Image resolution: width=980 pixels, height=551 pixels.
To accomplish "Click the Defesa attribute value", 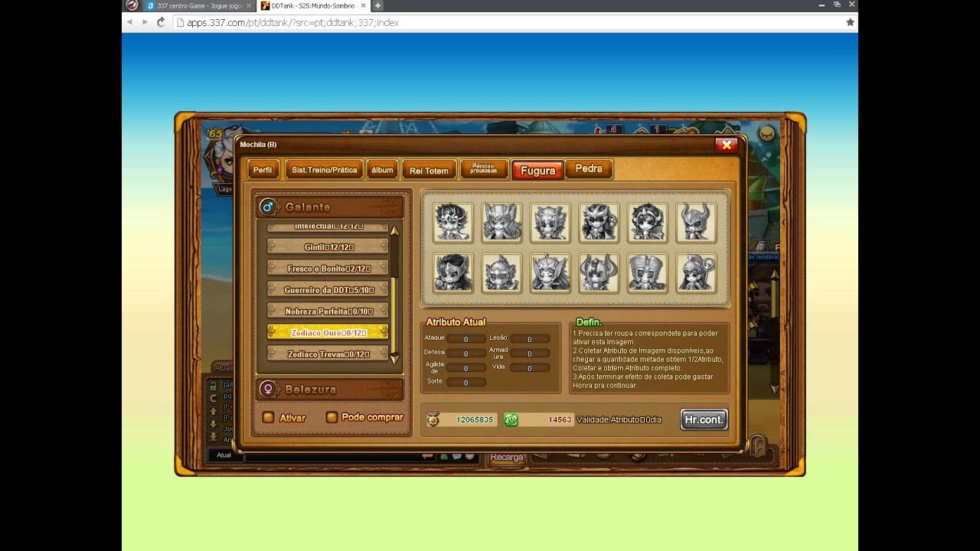I will click(465, 354).
